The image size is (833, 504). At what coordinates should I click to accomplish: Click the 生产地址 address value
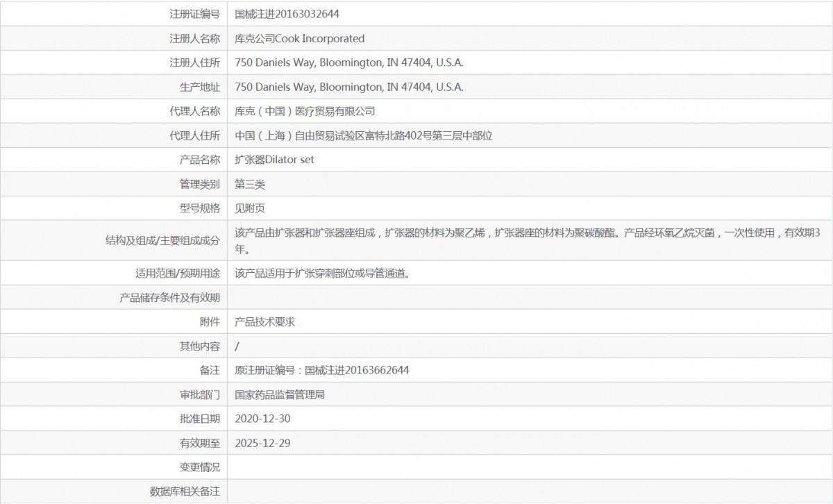[349, 87]
